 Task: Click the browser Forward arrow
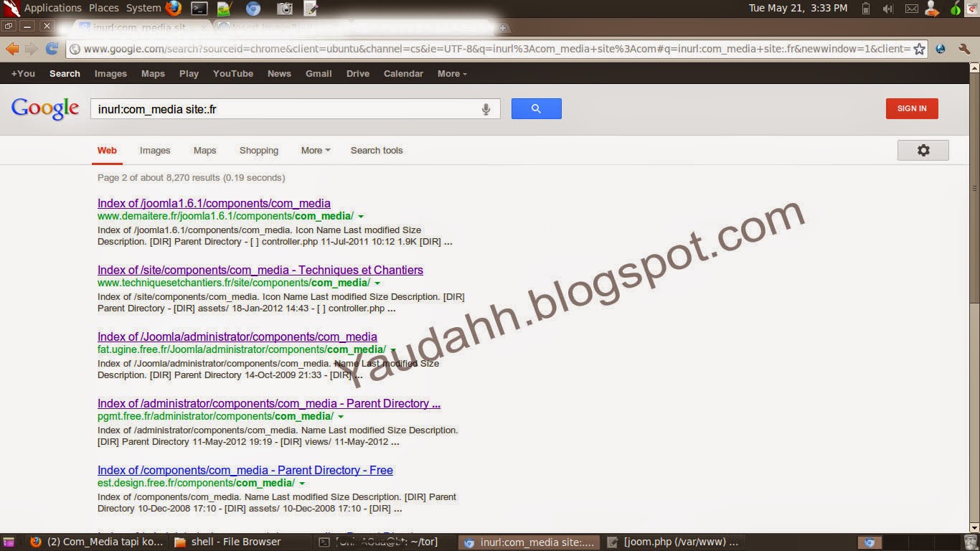coord(31,49)
